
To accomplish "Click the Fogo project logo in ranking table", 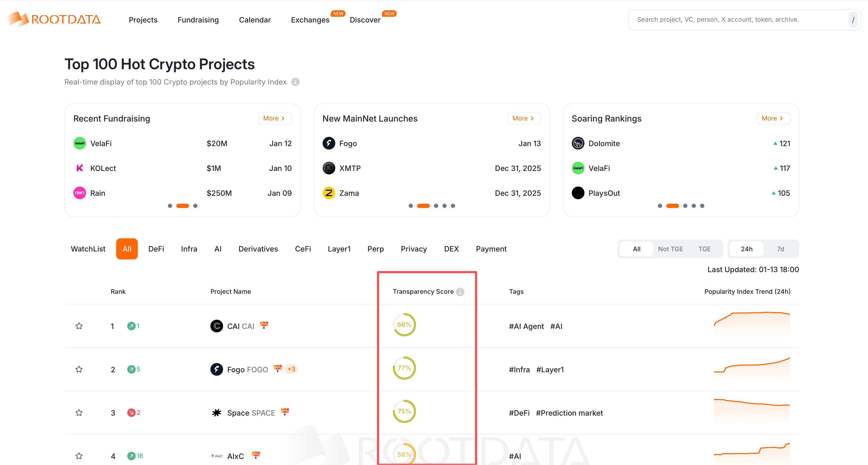I will pyautogui.click(x=216, y=369).
